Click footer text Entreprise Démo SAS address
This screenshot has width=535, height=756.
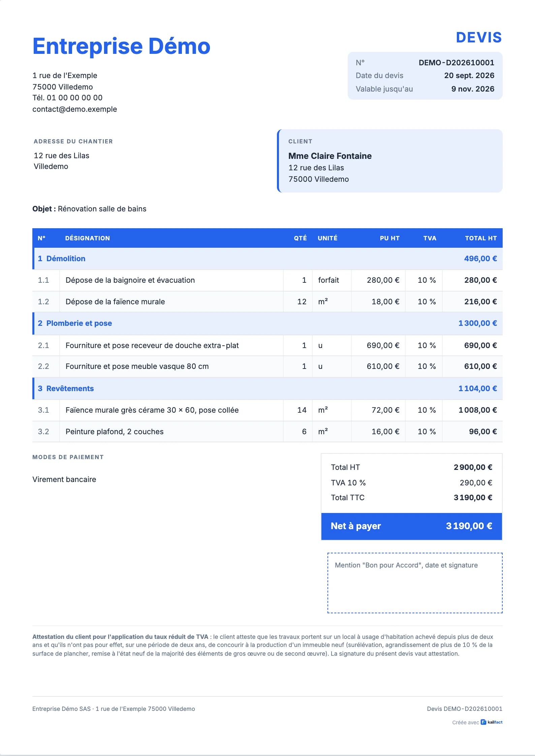[114, 709]
